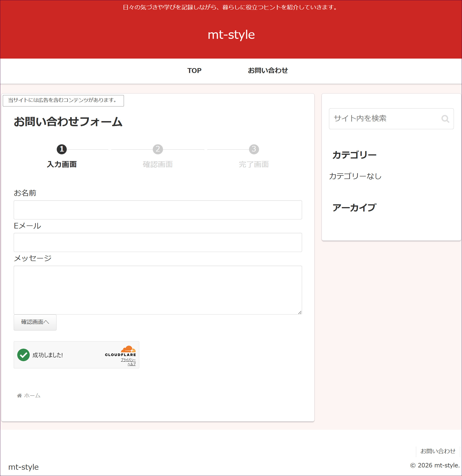Click the header tagline text
462x476 pixels.
tap(231, 7)
